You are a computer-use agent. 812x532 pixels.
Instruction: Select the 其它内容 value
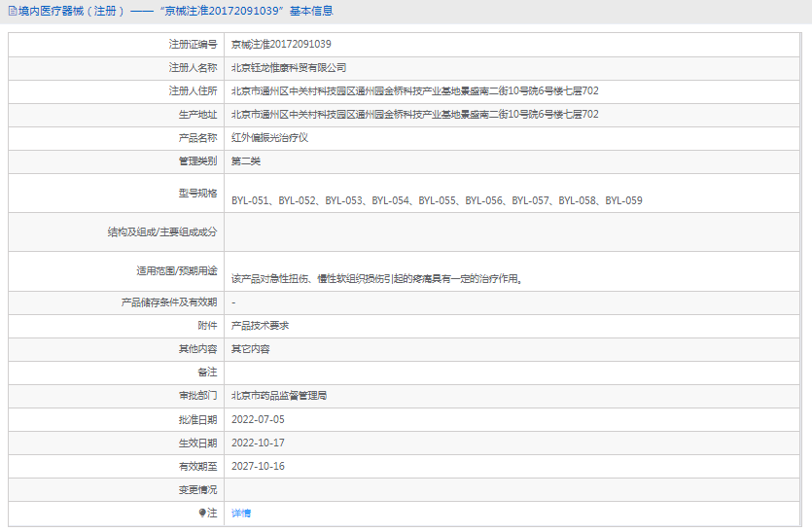click(x=251, y=348)
